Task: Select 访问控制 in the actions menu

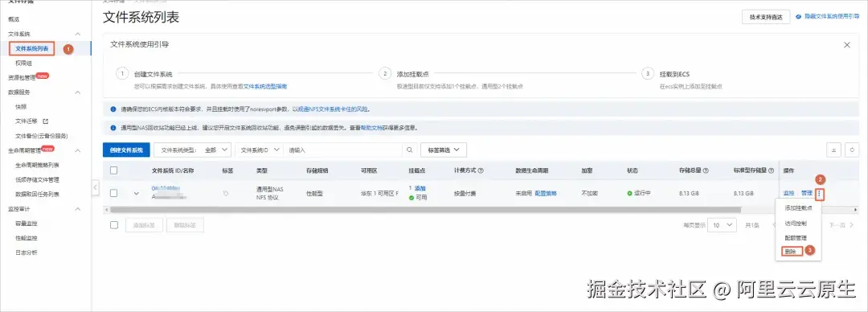Action: click(x=796, y=224)
